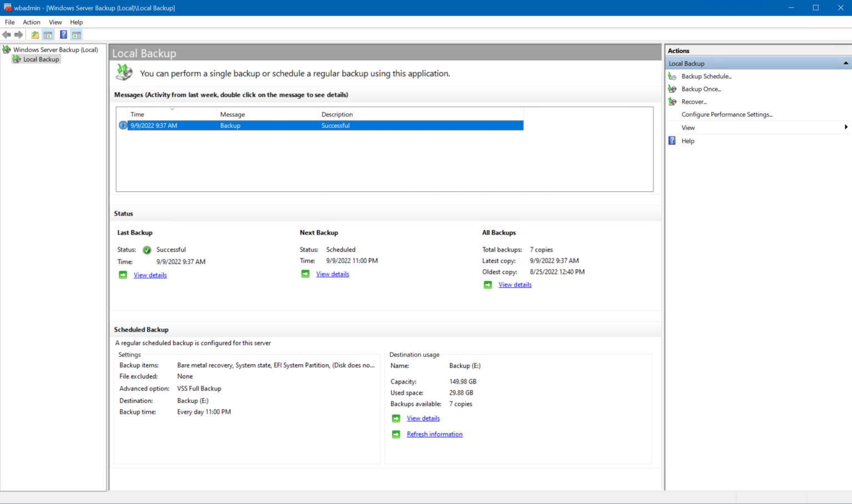The width and height of the screenshot is (852, 504).
Task: Open the View menu from the menu bar
Action: coord(55,22)
